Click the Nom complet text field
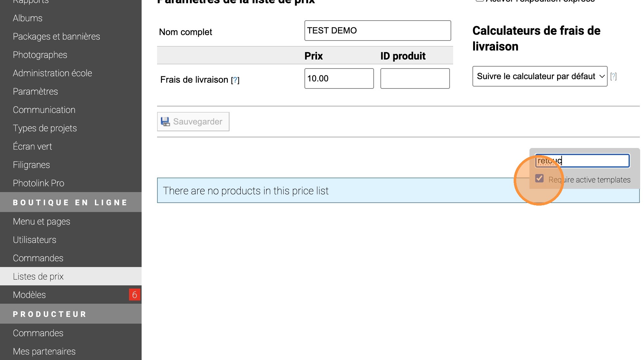The image size is (644, 360). [x=378, y=31]
